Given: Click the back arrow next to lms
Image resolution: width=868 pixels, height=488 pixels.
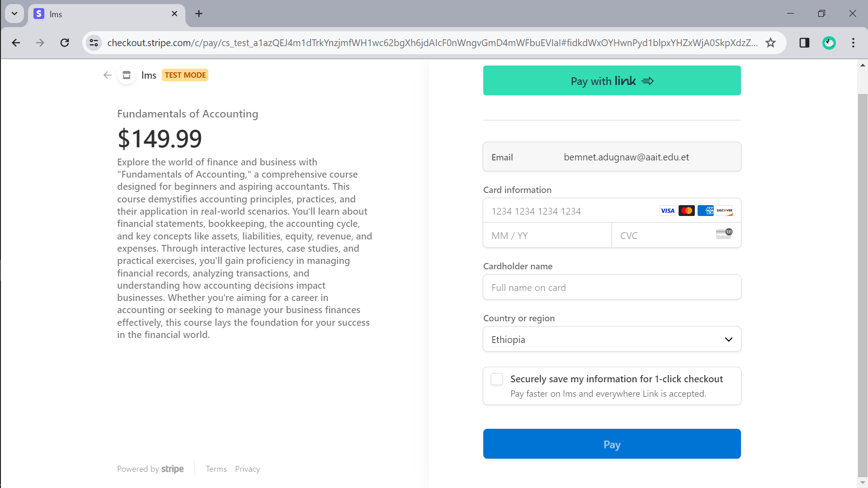Looking at the screenshot, I should (107, 75).
